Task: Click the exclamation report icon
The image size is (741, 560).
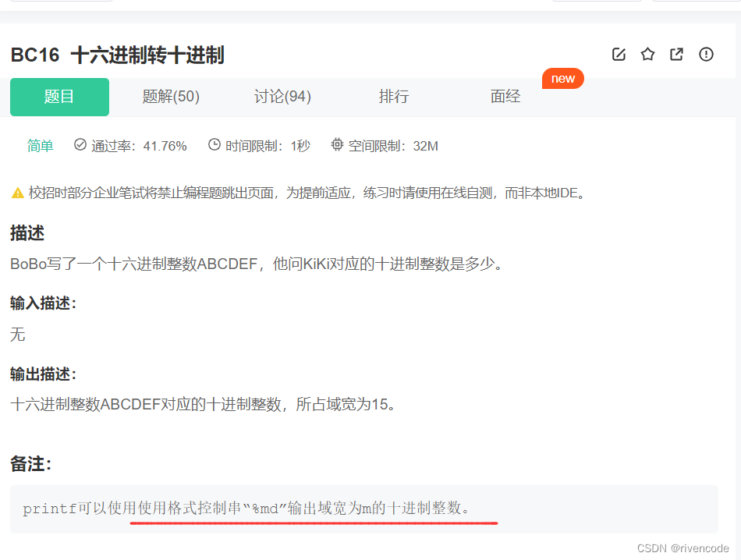Action: pos(706,55)
